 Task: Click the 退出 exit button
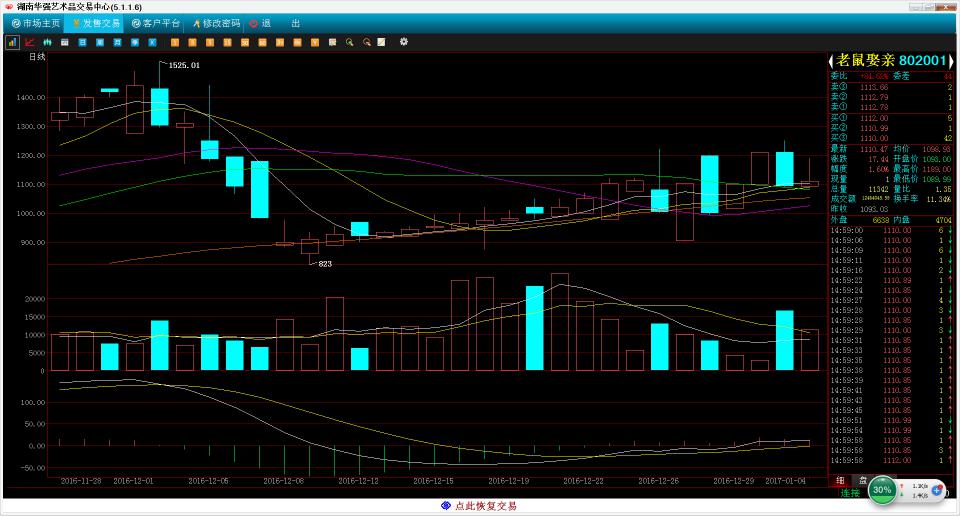[x=274, y=23]
